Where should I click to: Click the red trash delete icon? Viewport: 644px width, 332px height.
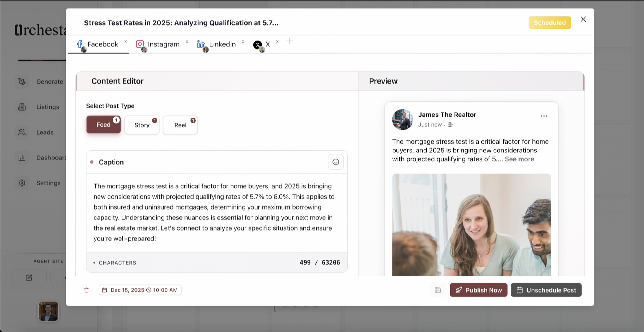[86, 290]
